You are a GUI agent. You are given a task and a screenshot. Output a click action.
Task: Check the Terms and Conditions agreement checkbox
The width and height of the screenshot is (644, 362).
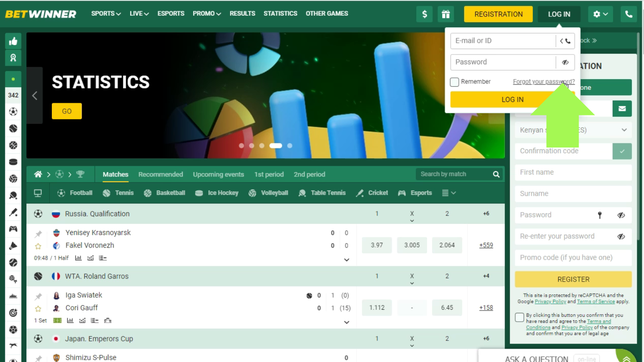[519, 317]
